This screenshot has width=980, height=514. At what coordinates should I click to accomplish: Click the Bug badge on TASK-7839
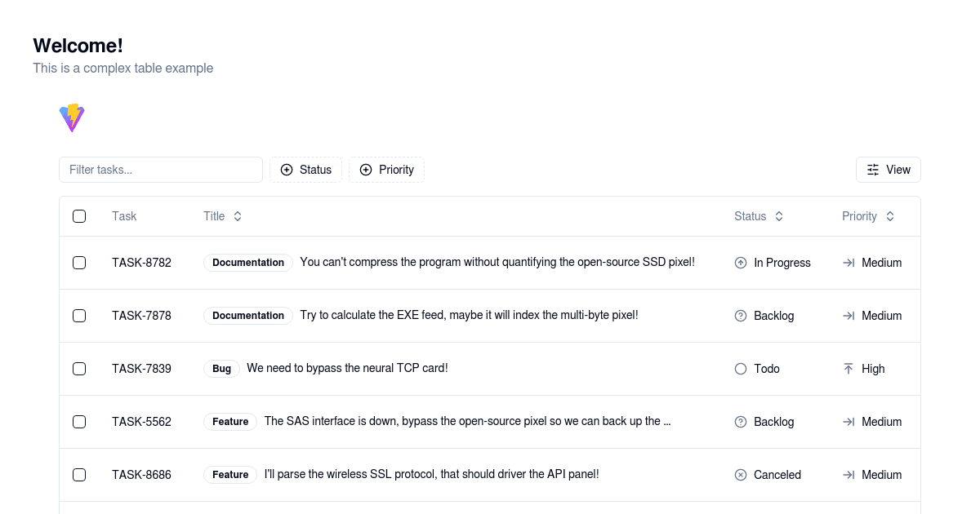[221, 369]
